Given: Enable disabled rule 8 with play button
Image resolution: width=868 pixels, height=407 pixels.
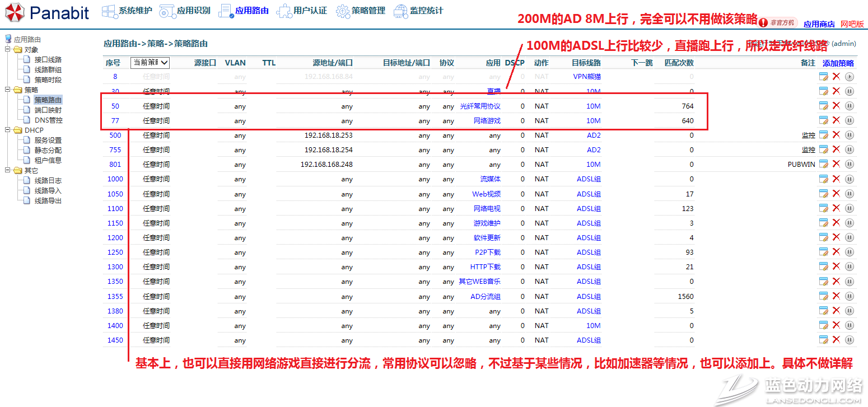Looking at the screenshot, I should click(x=850, y=77).
